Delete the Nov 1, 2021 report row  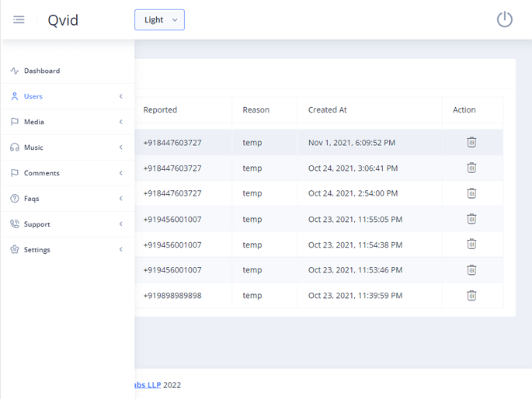click(x=471, y=142)
